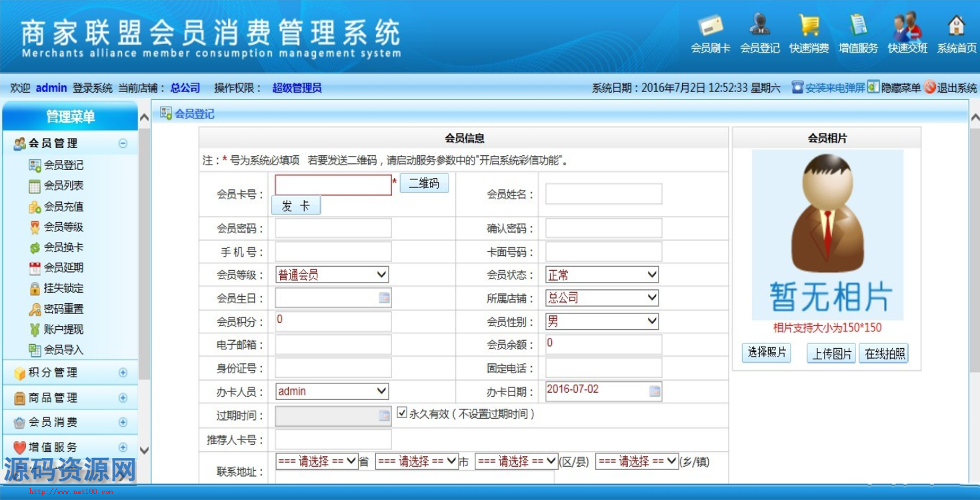
Task: Open 会员性别 dropdown showing 男
Action: pyautogui.click(x=602, y=321)
